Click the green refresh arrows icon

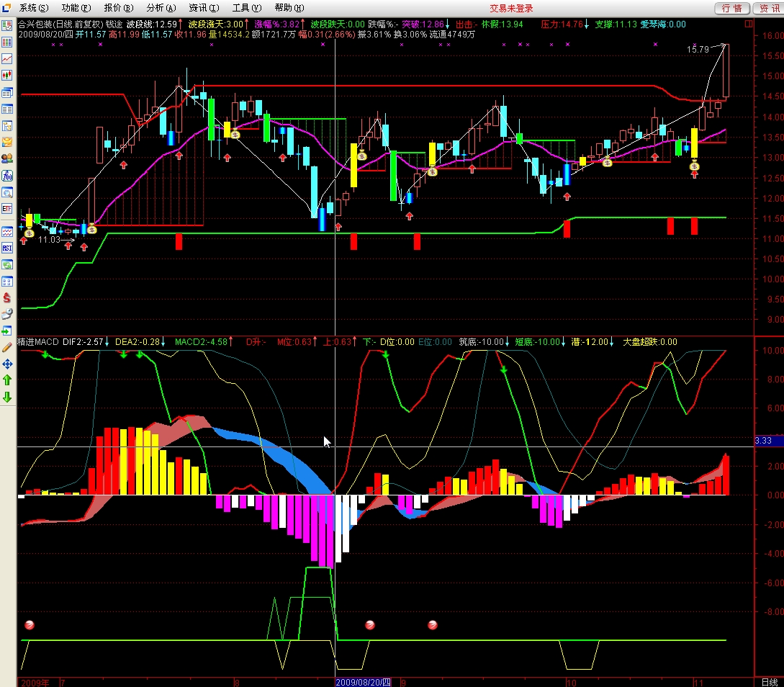coord(7,264)
